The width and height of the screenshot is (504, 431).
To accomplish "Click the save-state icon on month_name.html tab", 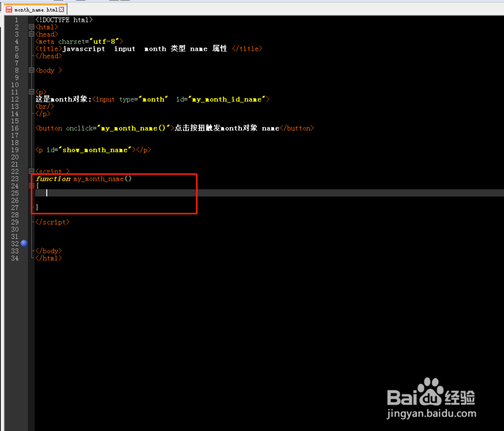I will click(9, 10).
